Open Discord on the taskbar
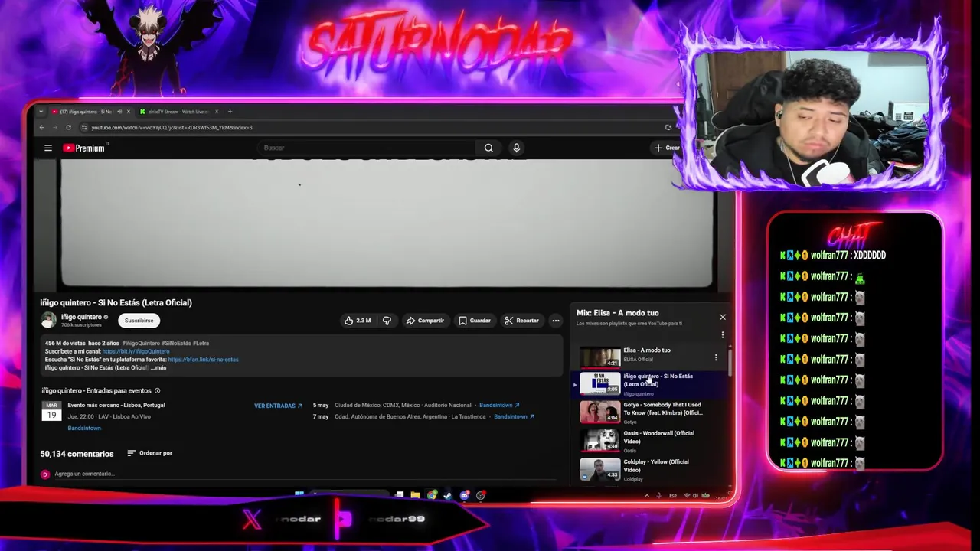The image size is (980, 551). tap(465, 495)
